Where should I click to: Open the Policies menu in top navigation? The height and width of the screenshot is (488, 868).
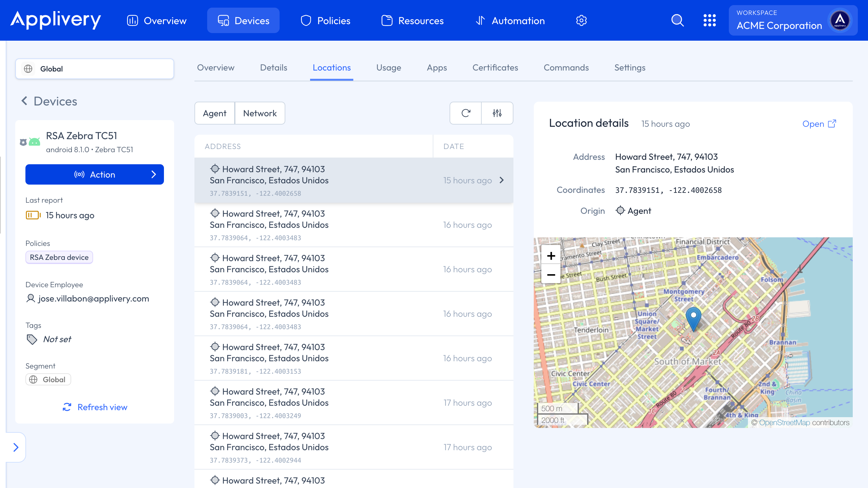click(x=325, y=21)
